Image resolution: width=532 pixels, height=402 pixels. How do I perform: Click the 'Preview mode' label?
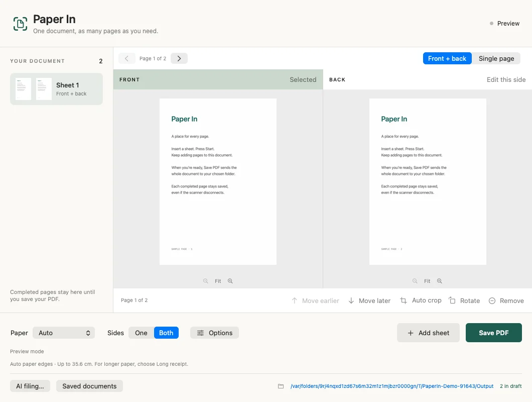(x=27, y=351)
